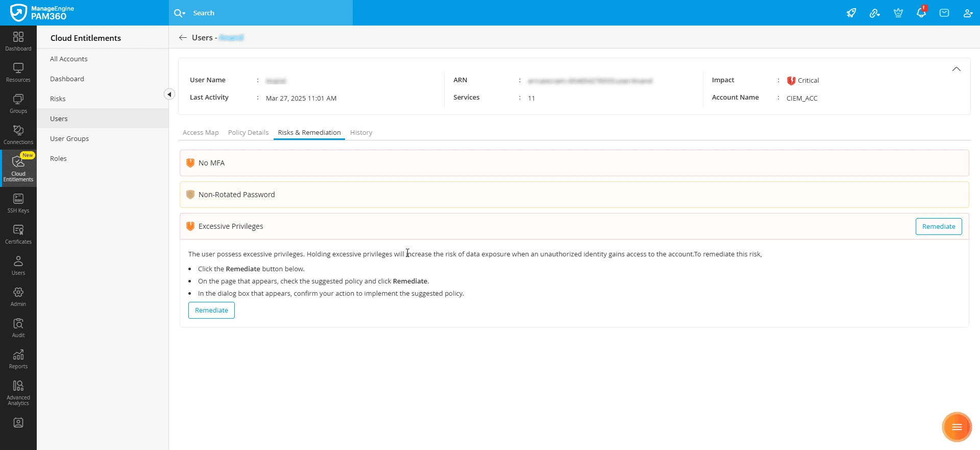Image resolution: width=980 pixels, height=450 pixels.
Task: Click Remediate button below the instructions
Action: 211,310
